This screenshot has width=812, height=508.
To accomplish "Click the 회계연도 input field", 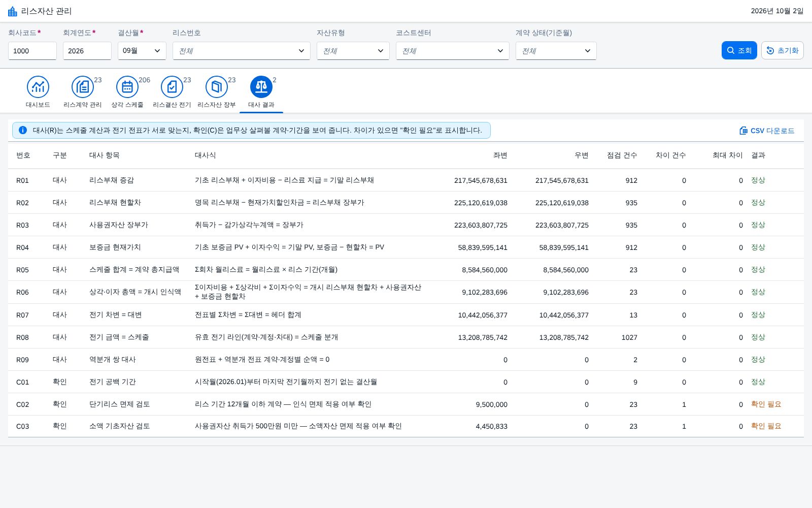I will point(87,51).
